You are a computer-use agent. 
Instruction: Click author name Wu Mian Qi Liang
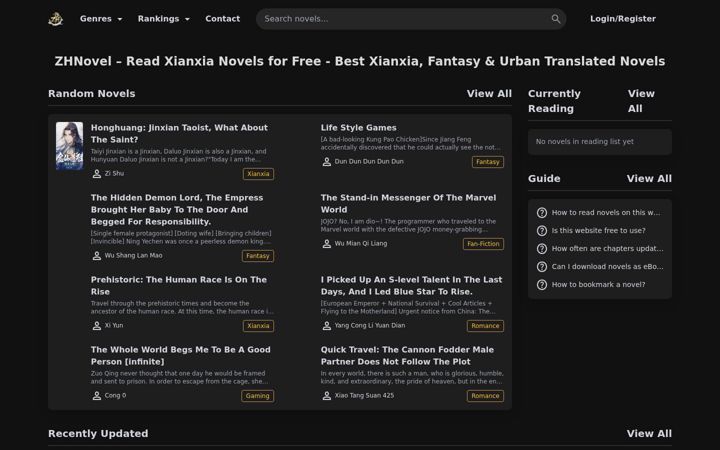point(361,244)
